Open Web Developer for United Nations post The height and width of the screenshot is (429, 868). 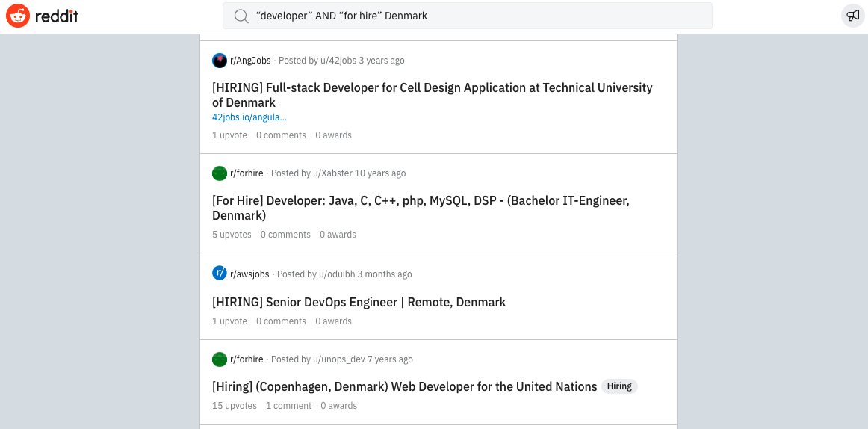point(405,386)
